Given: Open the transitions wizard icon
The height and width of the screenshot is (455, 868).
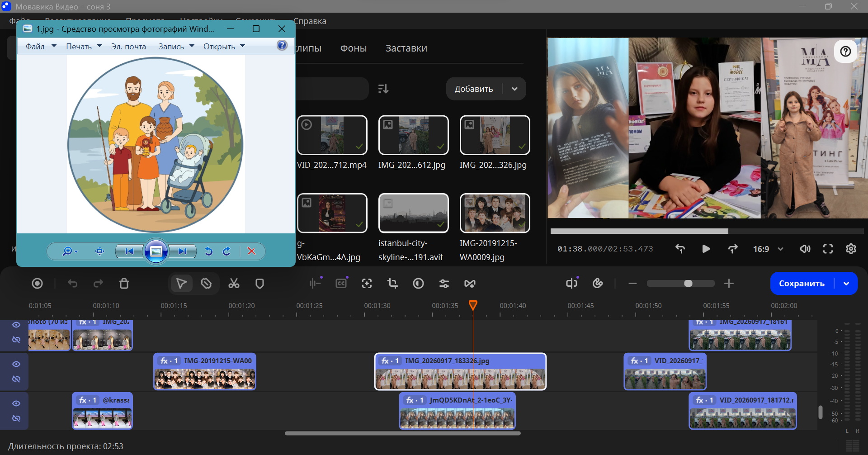Looking at the screenshot, I should pos(470,284).
